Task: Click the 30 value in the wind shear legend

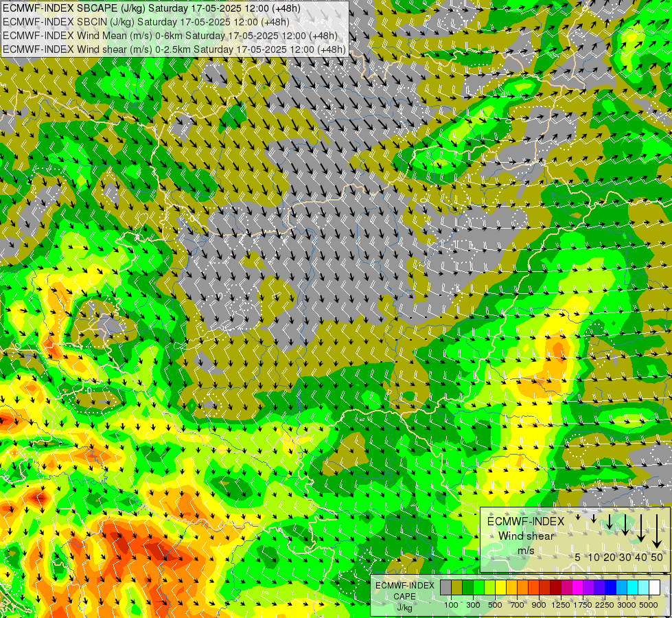Action: [625, 557]
